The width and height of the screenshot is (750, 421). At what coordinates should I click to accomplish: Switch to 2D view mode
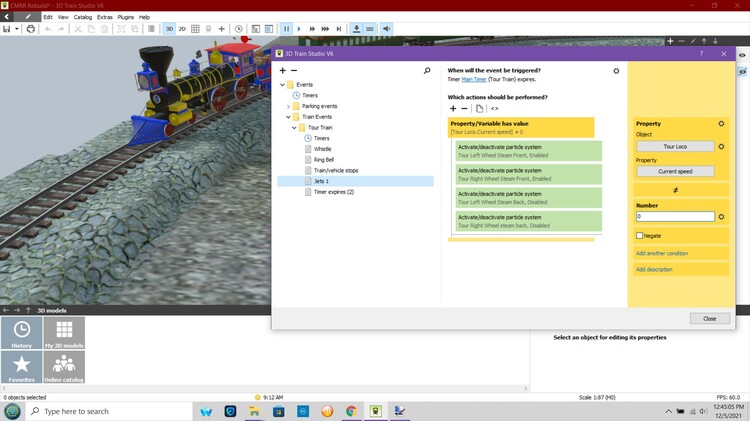[x=182, y=29]
